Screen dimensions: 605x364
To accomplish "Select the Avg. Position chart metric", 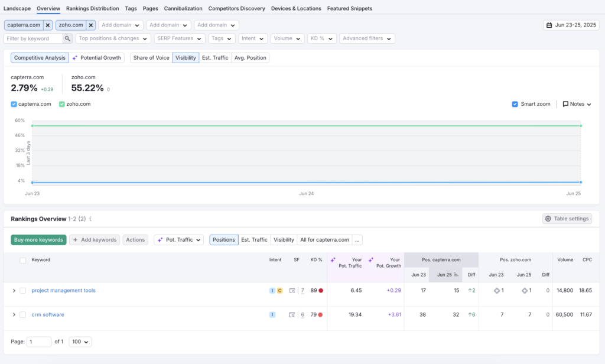I will pos(251,58).
